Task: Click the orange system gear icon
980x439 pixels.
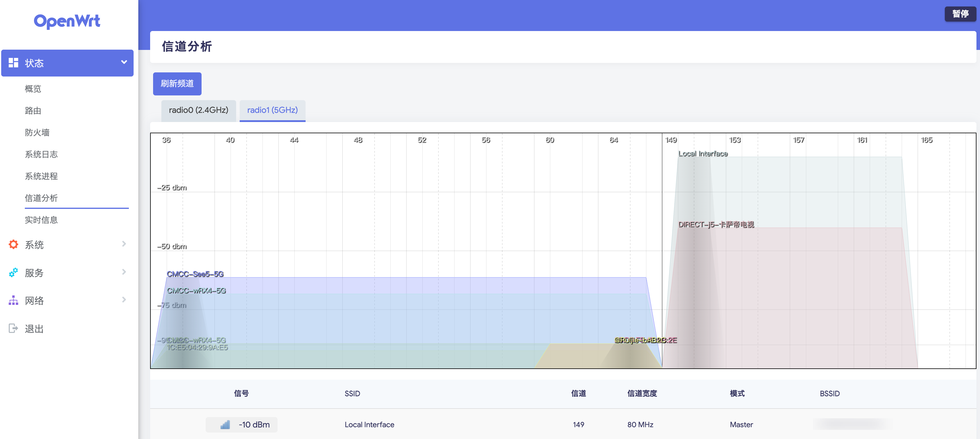Action: coord(13,244)
